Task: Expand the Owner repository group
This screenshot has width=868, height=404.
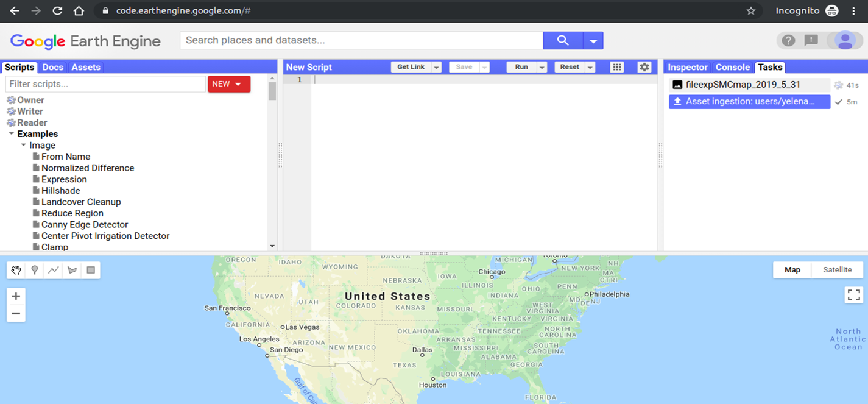Action: point(30,100)
